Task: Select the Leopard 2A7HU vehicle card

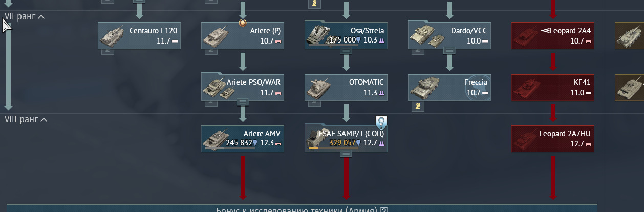Action: [553, 138]
